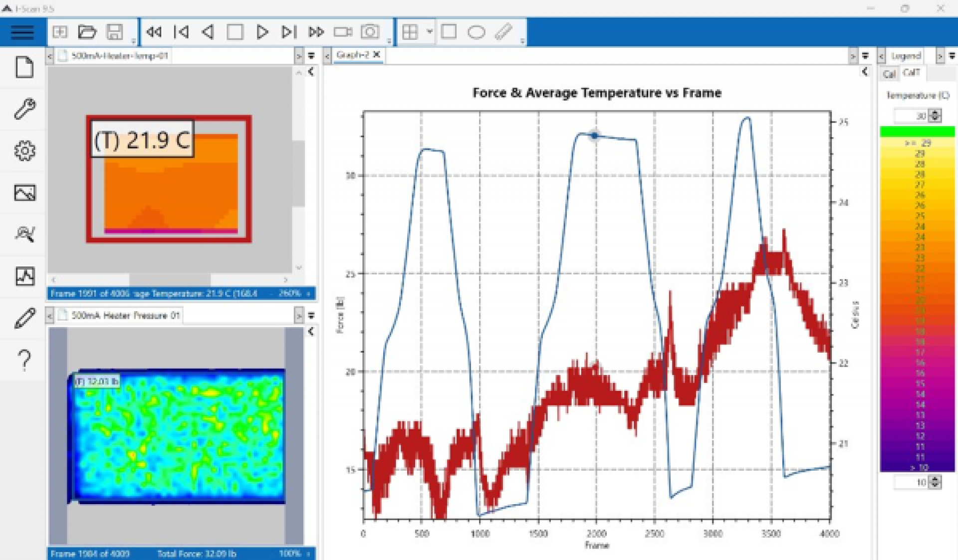Select the 500mA Heater Pressure 01 tab
Viewport: 958px width, 560px height.
pos(125,315)
